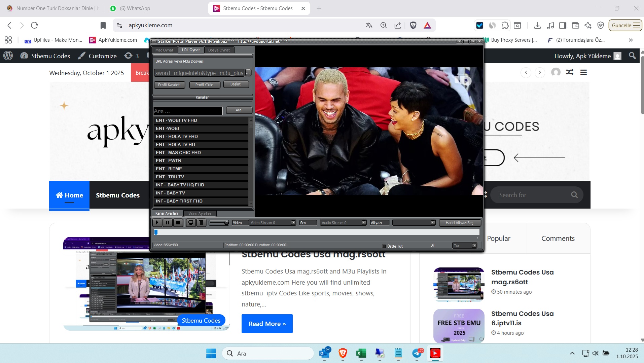Click the M3u URL address field
Image resolution: width=644 pixels, height=363 pixels.
pyautogui.click(x=199, y=73)
